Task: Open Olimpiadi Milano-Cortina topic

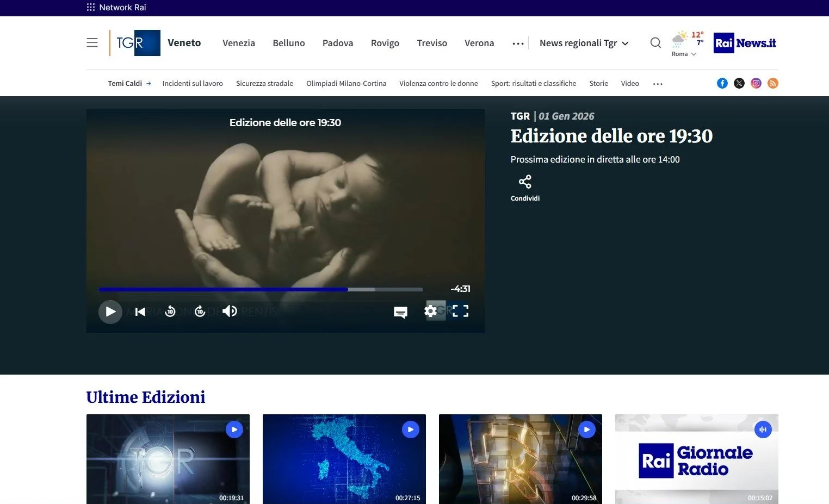Action: tap(346, 83)
